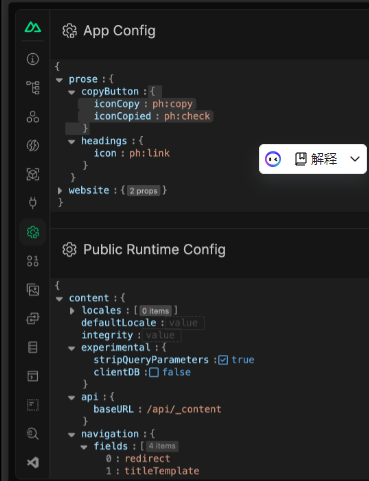Click the defaultLocale value field

[x=185, y=323]
